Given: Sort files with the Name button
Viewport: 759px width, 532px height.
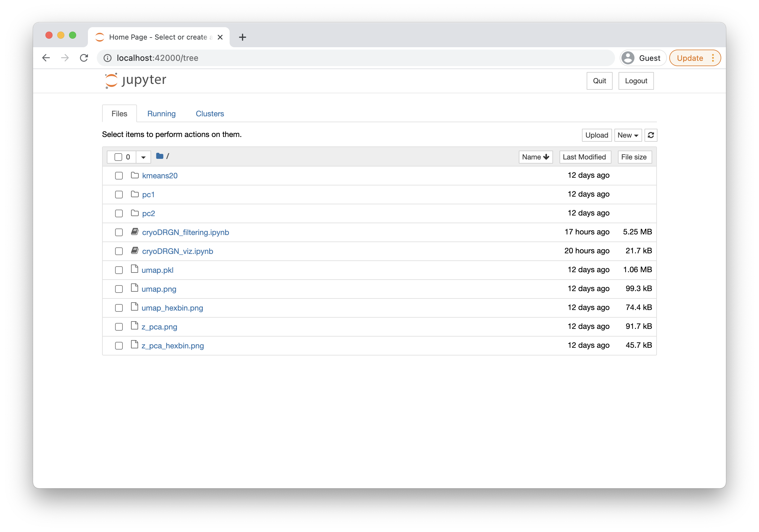Looking at the screenshot, I should pyautogui.click(x=535, y=157).
